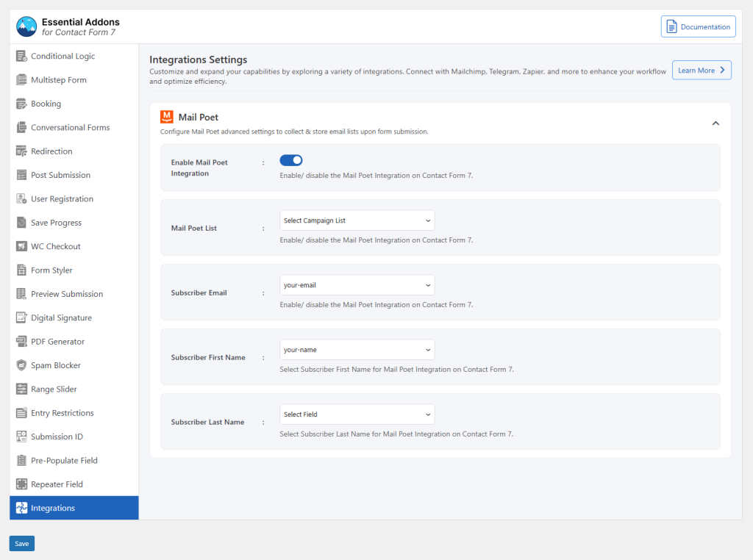Image resolution: width=753 pixels, height=560 pixels.
Task: Click the Save Progress icon
Action: (x=21, y=222)
